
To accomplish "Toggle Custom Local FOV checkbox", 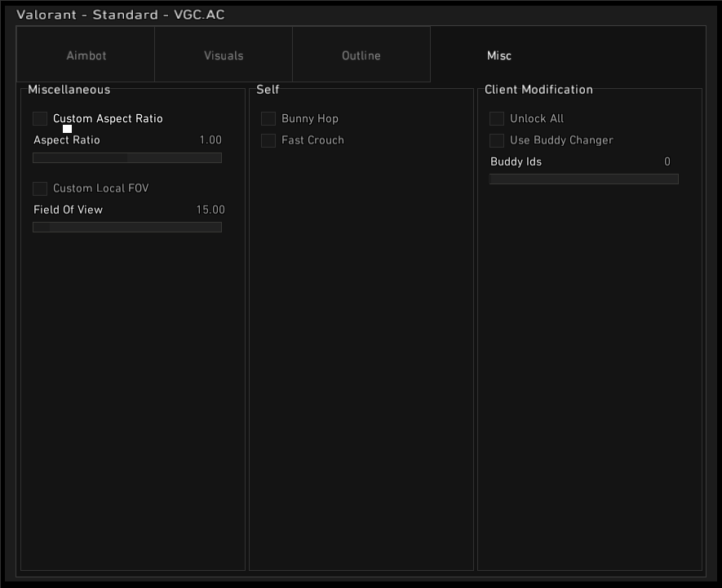I will (40, 188).
